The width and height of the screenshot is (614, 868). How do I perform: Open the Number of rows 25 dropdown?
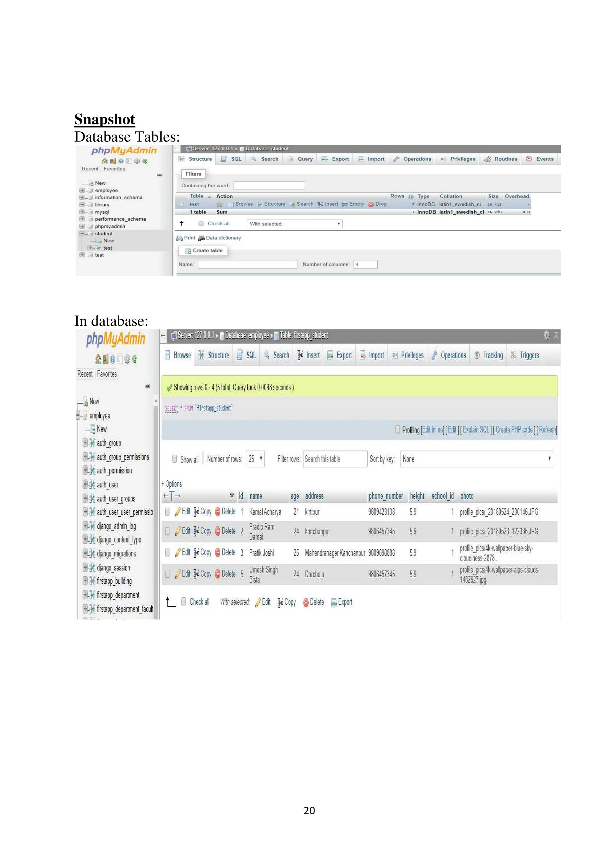(x=255, y=459)
